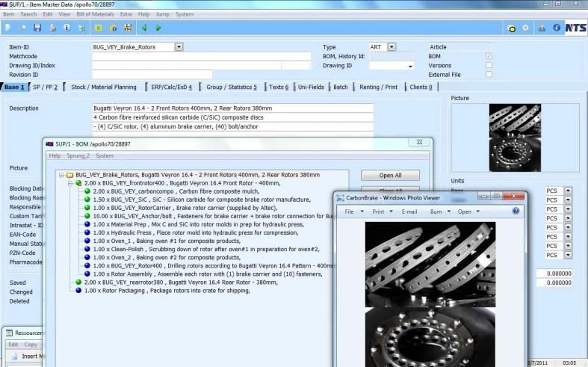
Task: Click the yellow-green square toolbar icon
Action: click(x=99, y=28)
